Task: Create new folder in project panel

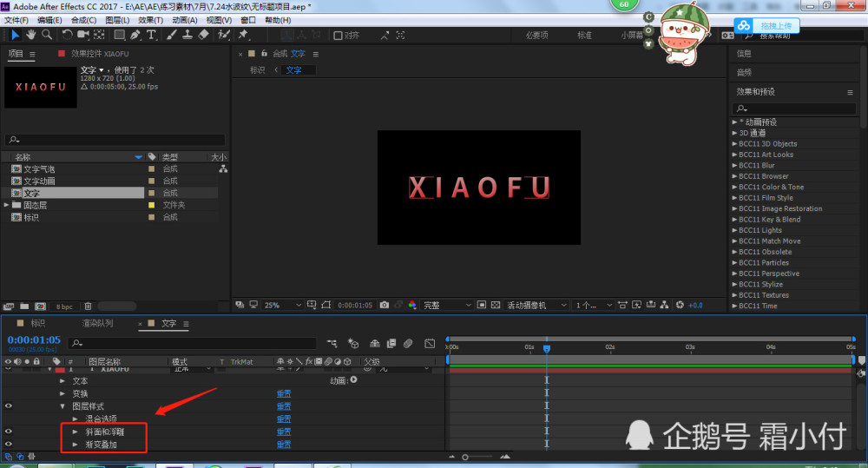Action: coord(24,307)
